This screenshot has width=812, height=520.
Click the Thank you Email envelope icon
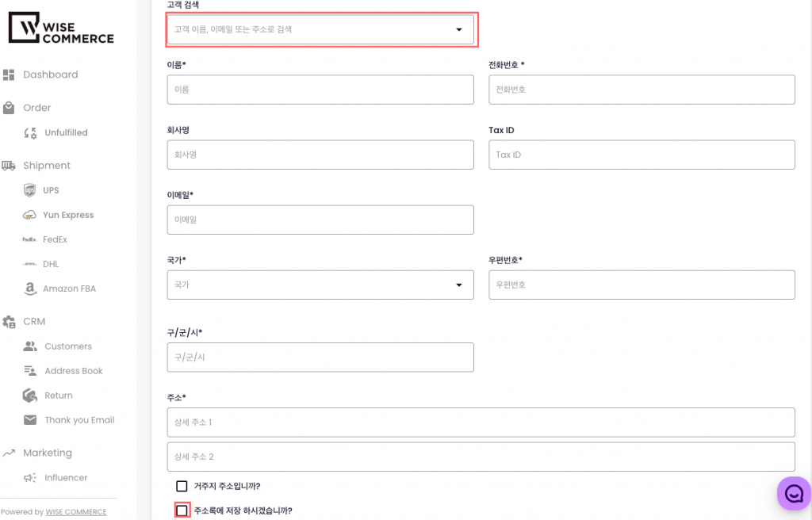pyautogui.click(x=30, y=420)
